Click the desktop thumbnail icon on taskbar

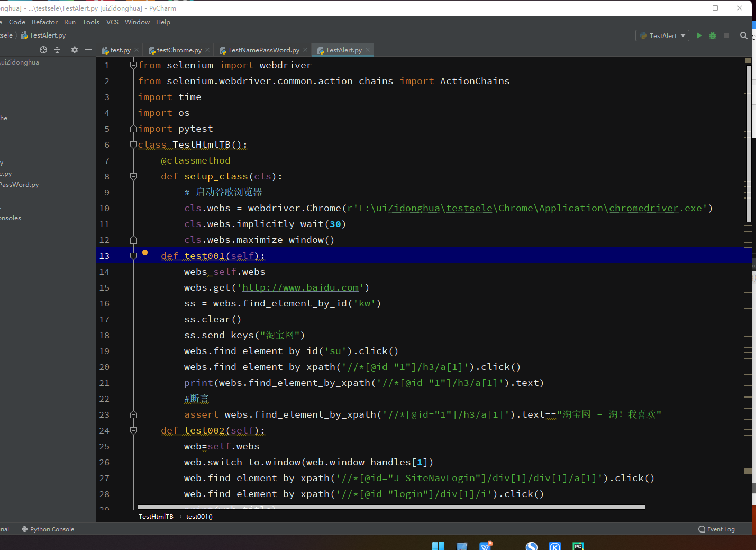tap(462, 546)
